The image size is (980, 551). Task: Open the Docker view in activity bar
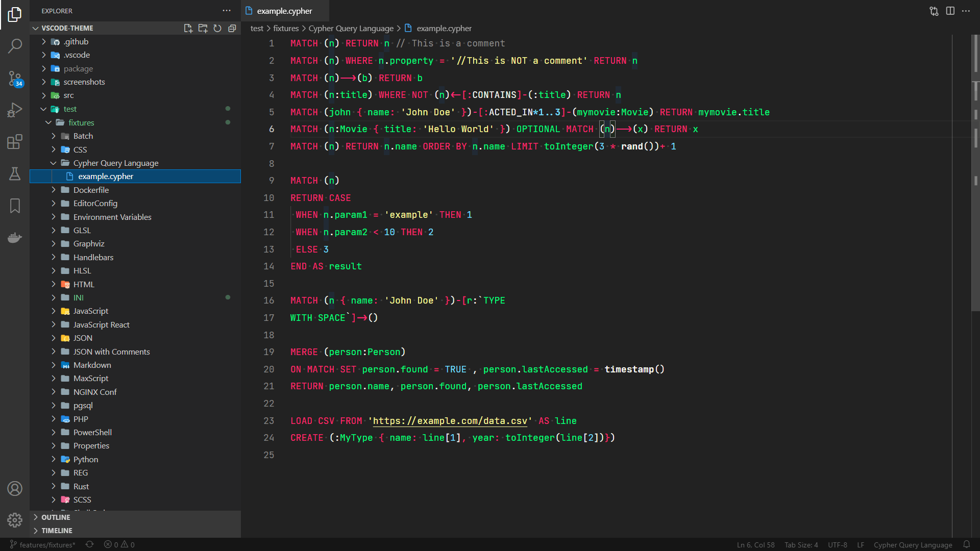(x=15, y=238)
